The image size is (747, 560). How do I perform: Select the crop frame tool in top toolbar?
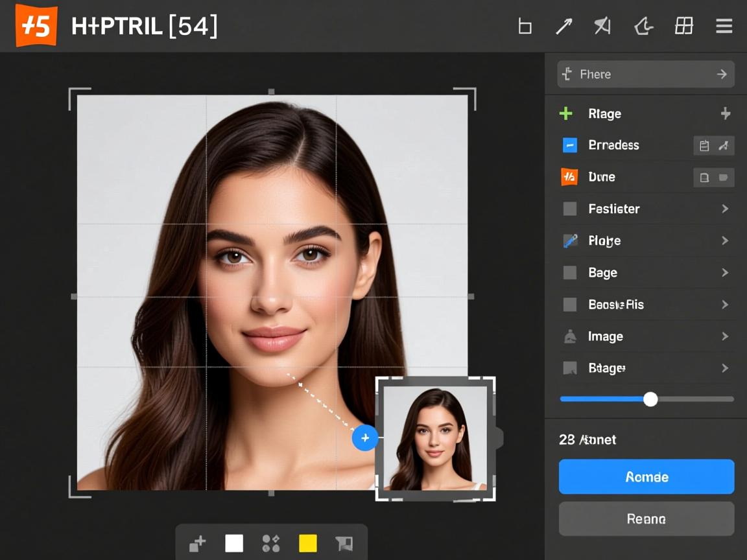coord(525,27)
